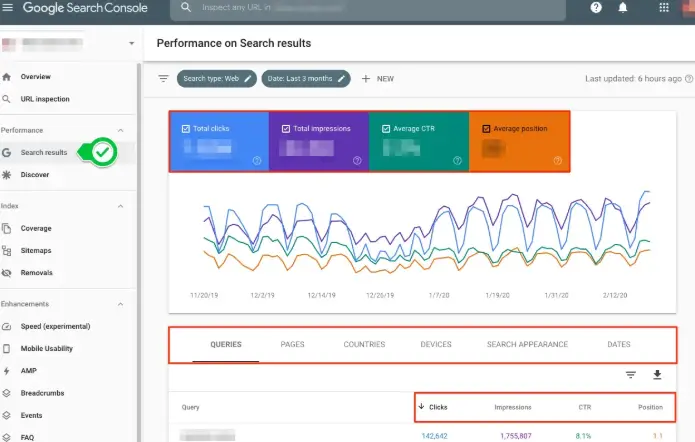695x442 pixels.
Task: Click the AMP lightning bolt icon
Action: pyautogui.click(x=6, y=371)
